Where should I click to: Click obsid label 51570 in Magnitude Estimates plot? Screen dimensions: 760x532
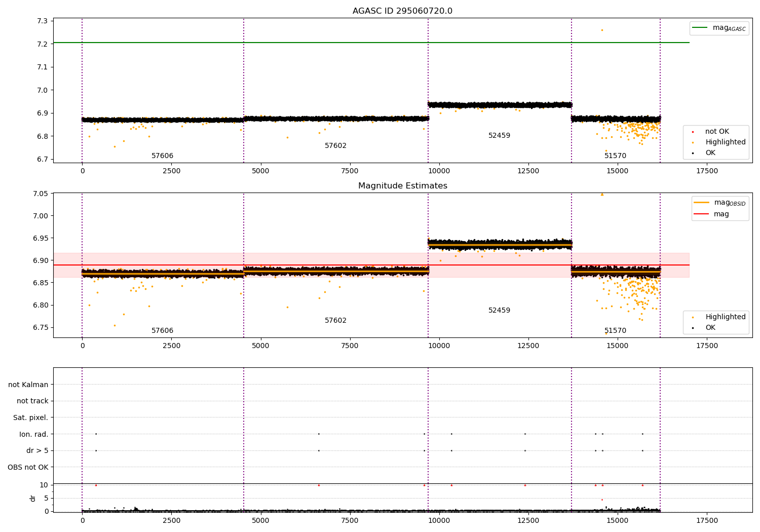[x=615, y=331]
